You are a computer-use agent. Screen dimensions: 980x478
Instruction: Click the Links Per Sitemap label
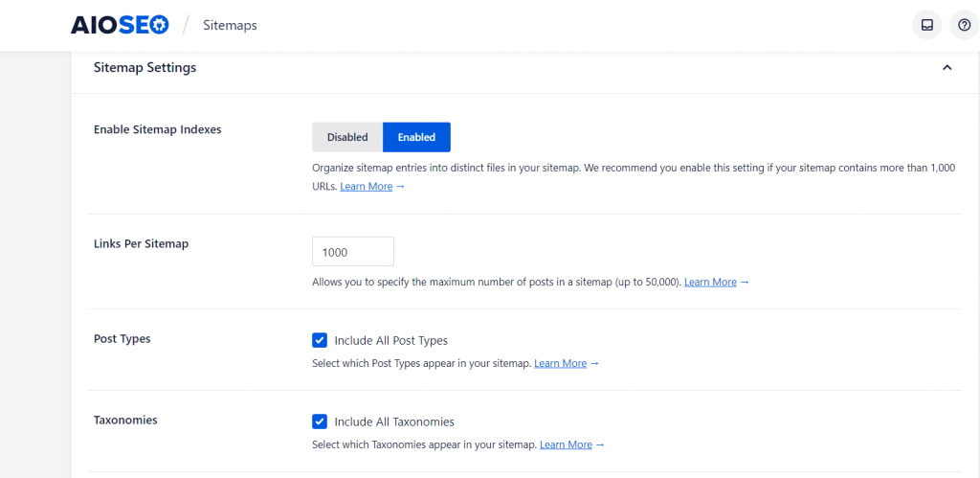(x=141, y=244)
